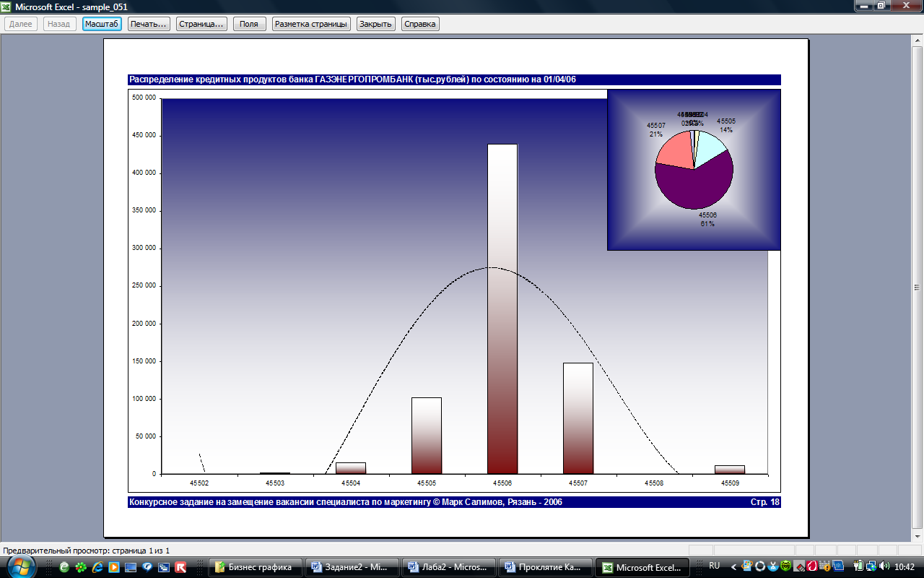This screenshot has height=578, width=924.
Task: Click the vertical scrollbar thumb
Action: pos(918,287)
